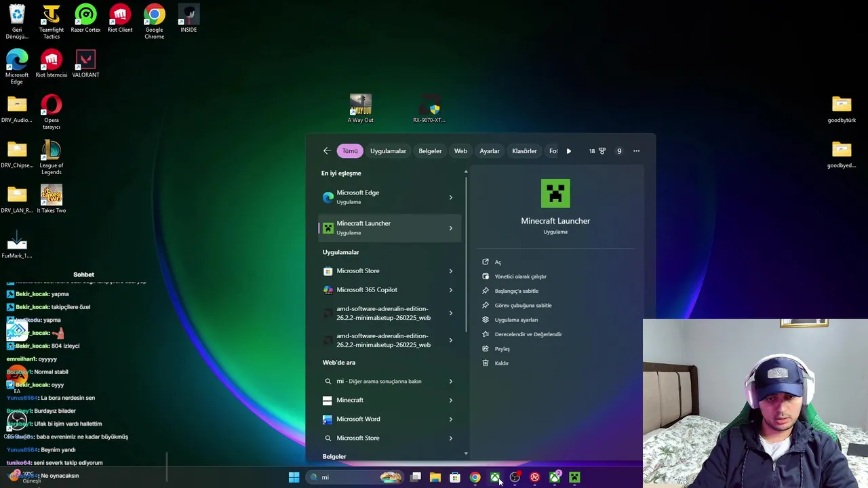Click the large Minecraft Launcher creeper icon
The width and height of the screenshot is (868, 488).
[x=555, y=194]
